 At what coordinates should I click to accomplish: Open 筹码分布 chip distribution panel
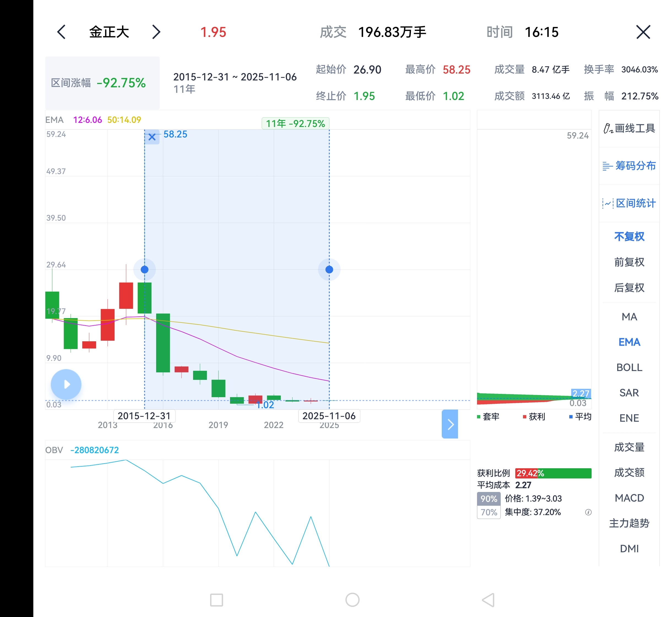[629, 166]
